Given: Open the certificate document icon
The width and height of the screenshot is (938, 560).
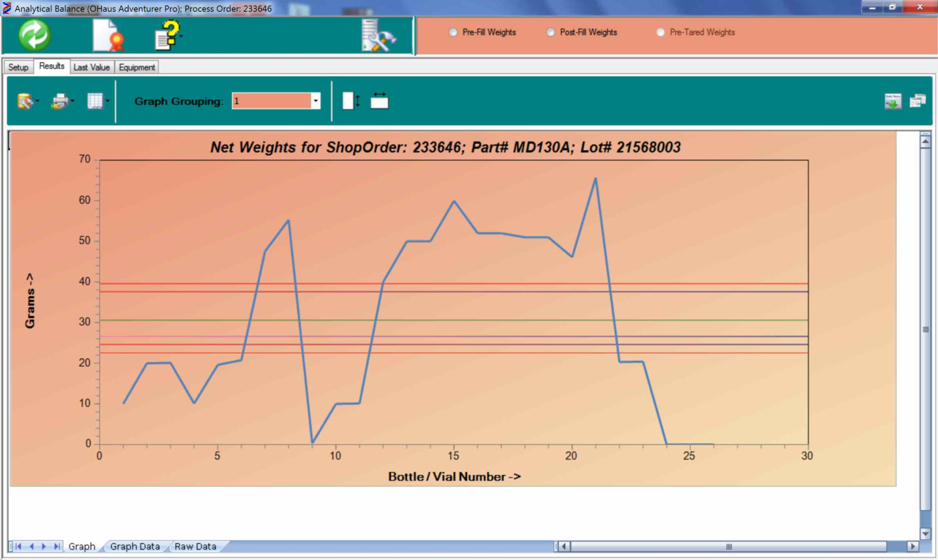Looking at the screenshot, I should click(108, 36).
